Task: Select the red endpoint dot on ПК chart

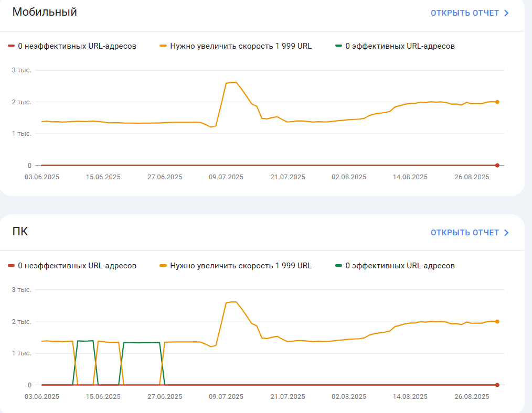Action: pos(497,385)
